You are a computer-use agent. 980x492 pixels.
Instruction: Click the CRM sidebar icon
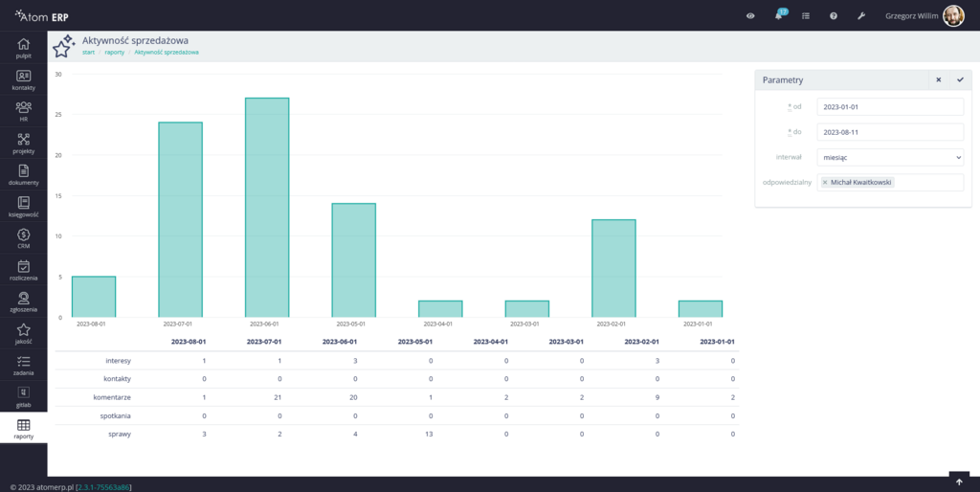(x=23, y=237)
